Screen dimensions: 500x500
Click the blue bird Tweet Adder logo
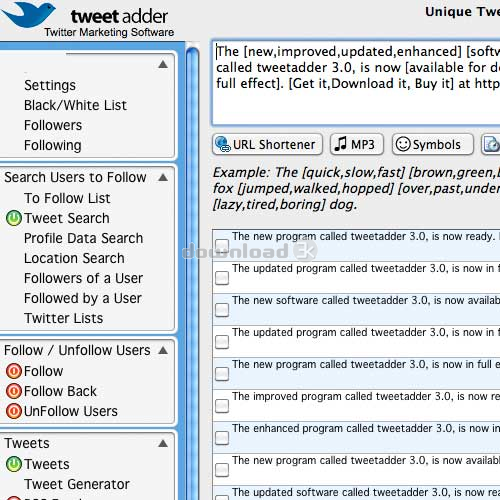[28, 14]
